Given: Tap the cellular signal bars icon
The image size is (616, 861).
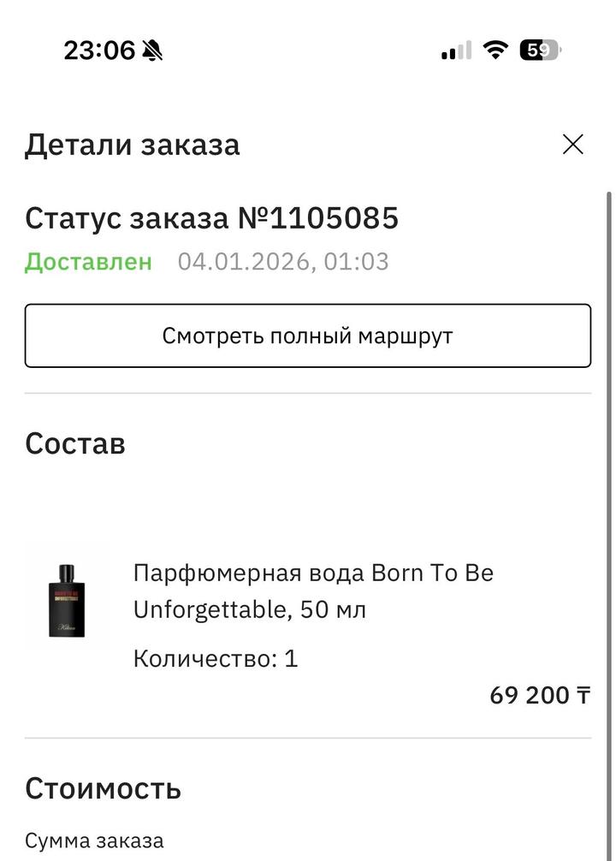Looking at the screenshot, I should (x=456, y=50).
